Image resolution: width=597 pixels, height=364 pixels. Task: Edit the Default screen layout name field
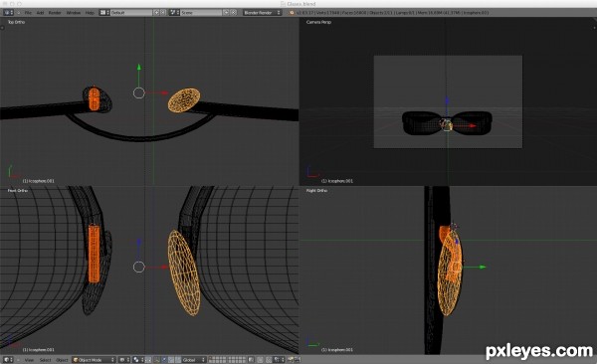point(131,13)
